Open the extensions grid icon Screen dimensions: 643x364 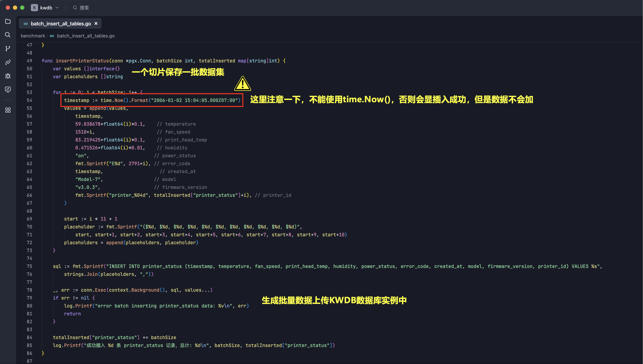click(x=8, y=110)
